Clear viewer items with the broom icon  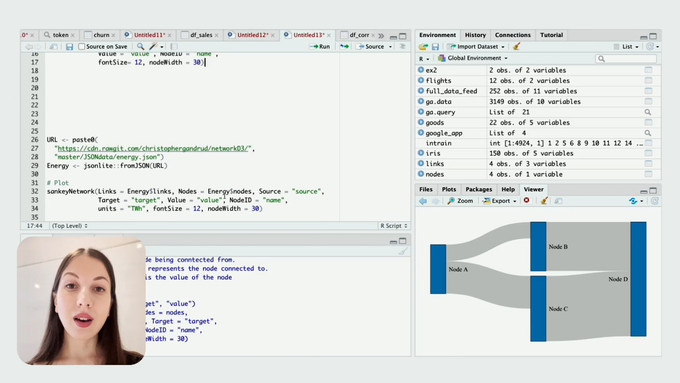click(x=544, y=200)
